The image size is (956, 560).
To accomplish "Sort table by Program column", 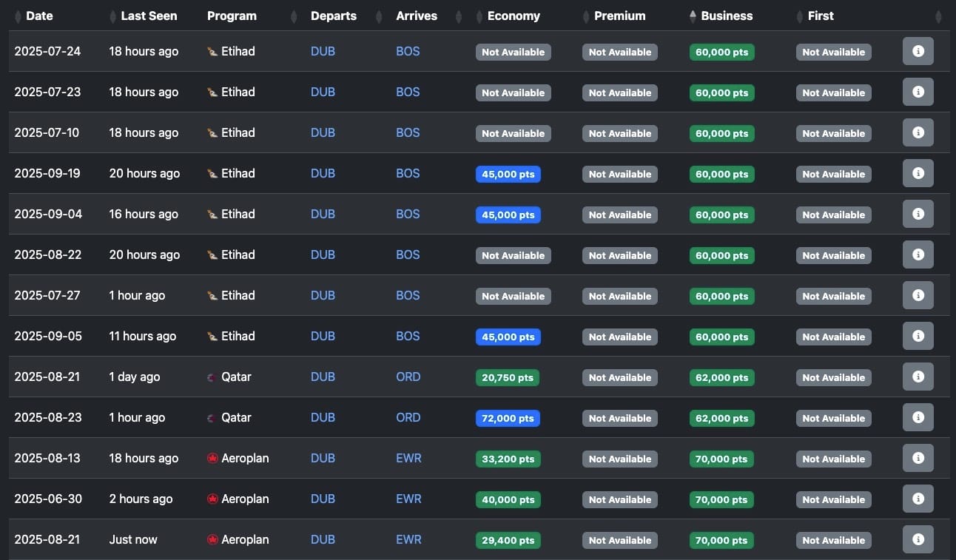I will [232, 16].
